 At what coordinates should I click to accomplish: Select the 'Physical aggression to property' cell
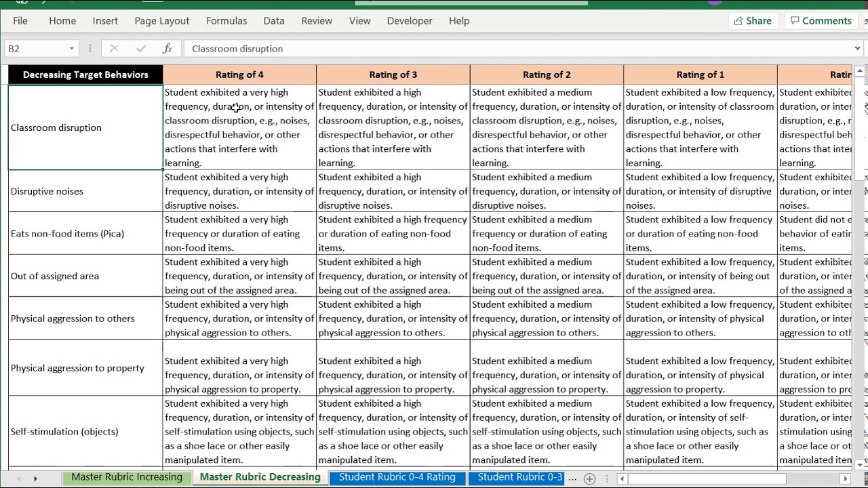(x=85, y=368)
